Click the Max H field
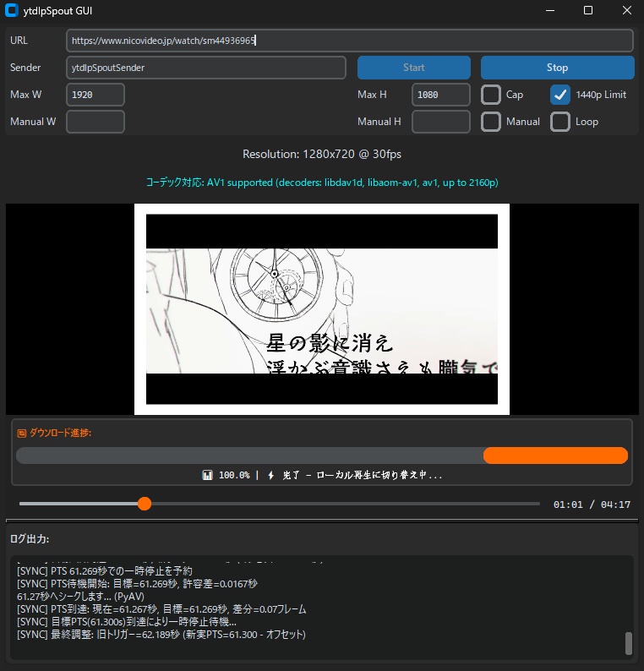 (x=441, y=95)
